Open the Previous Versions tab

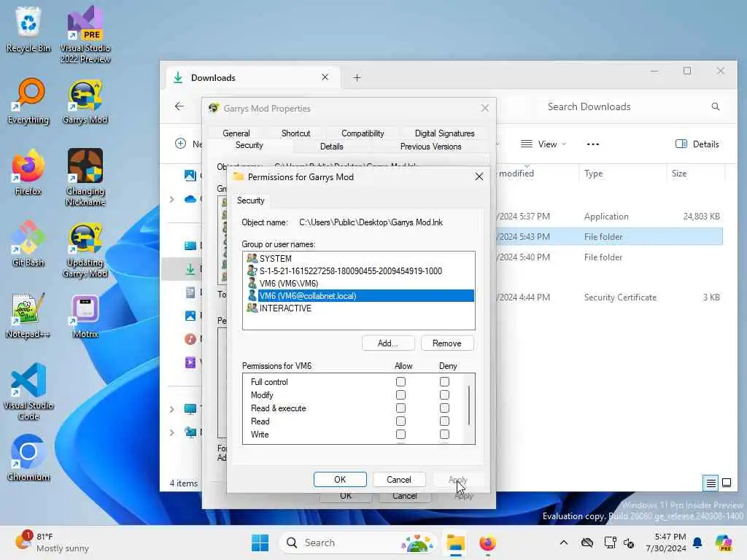point(430,146)
